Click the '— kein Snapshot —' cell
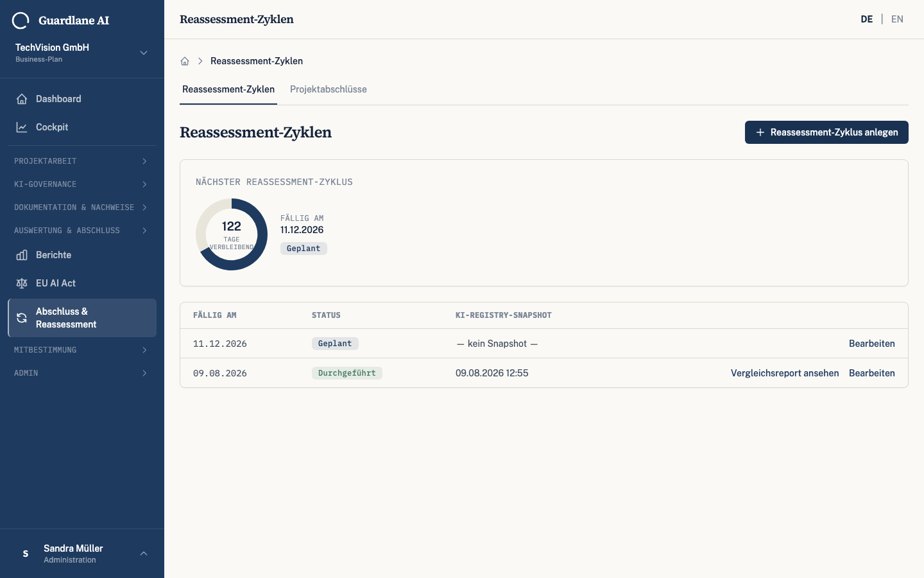The width and height of the screenshot is (924, 578). [x=497, y=344]
